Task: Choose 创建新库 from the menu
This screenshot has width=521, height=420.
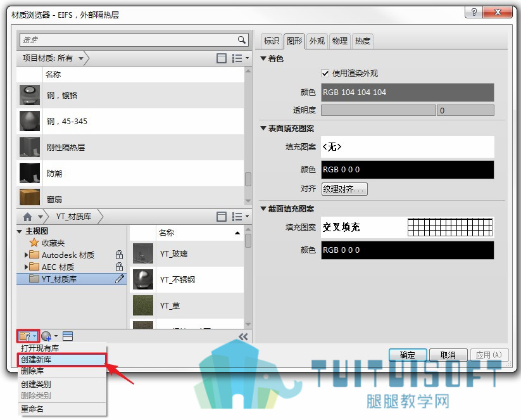Action: (61, 359)
